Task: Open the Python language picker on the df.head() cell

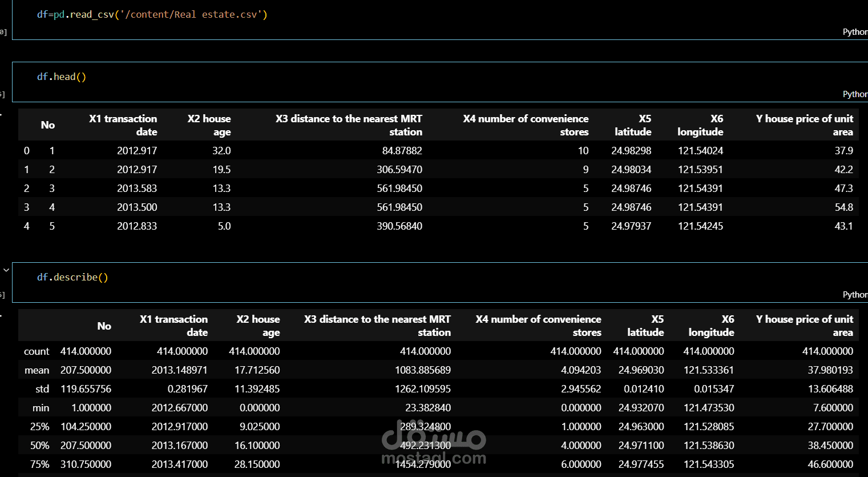Action: pyautogui.click(x=855, y=94)
